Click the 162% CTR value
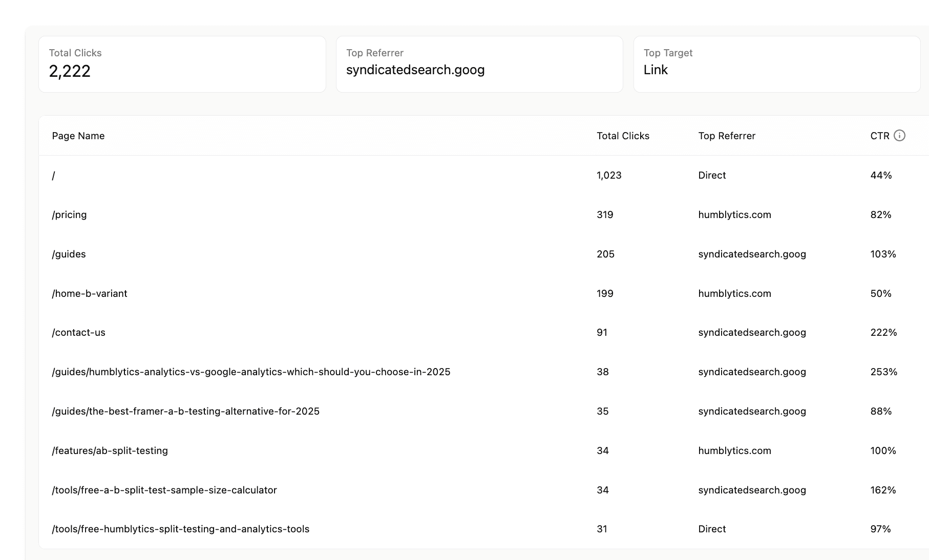Viewport: 929px width, 560px height. coord(883,490)
